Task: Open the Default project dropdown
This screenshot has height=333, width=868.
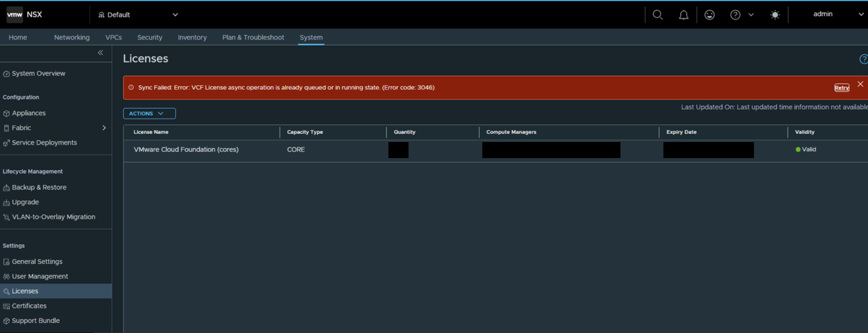Action: [x=138, y=15]
